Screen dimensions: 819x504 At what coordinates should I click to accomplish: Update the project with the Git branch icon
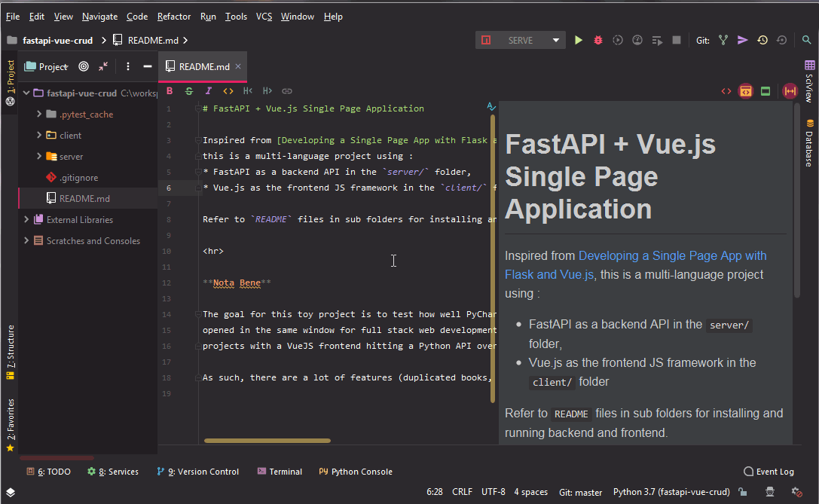[723, 40]
